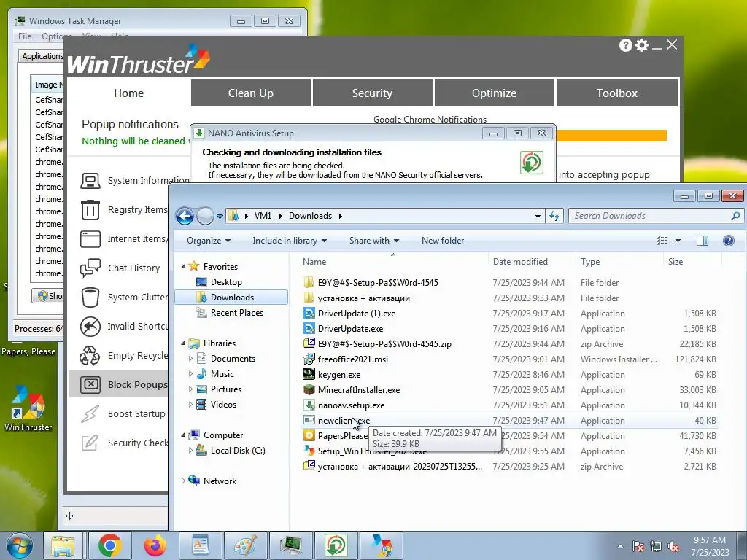Toggle Explorer preview pane icon
Image resolution: width=747 pixels, height=560 pixels.
click(703, 241)
